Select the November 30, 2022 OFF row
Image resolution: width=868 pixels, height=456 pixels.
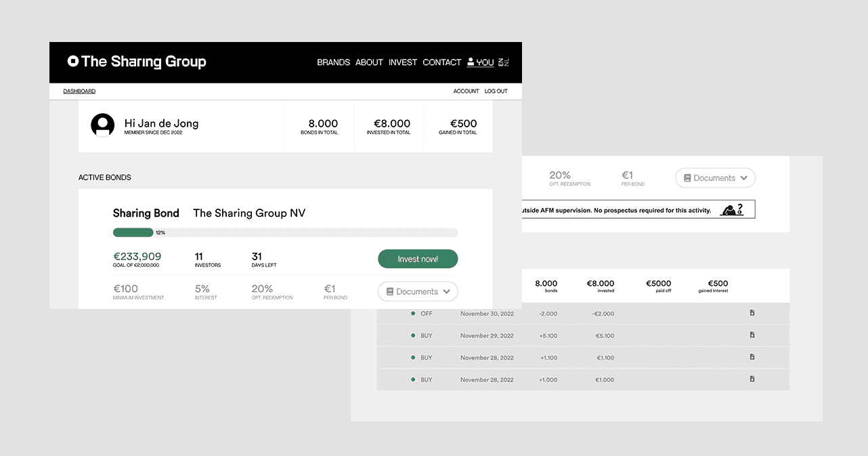tap(583, 314)
